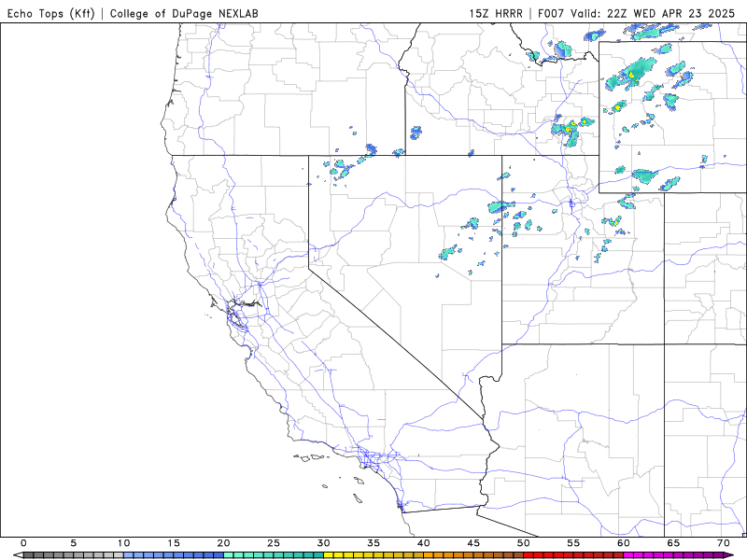Click the "60" label on the color scale
This screenshot has height=560, width=747.
[x=624, y=543]
